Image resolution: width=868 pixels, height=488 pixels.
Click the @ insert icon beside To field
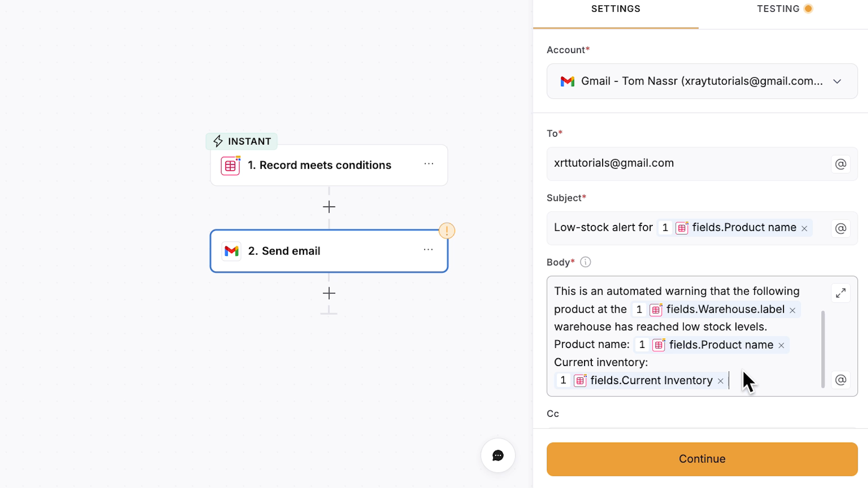click(840, 164)
